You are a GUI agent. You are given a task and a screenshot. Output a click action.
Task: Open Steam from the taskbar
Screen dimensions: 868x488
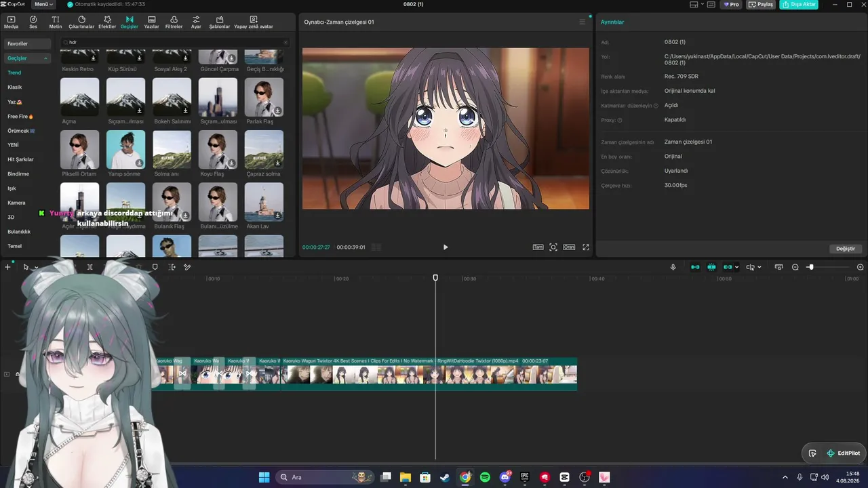click(445, 477)
